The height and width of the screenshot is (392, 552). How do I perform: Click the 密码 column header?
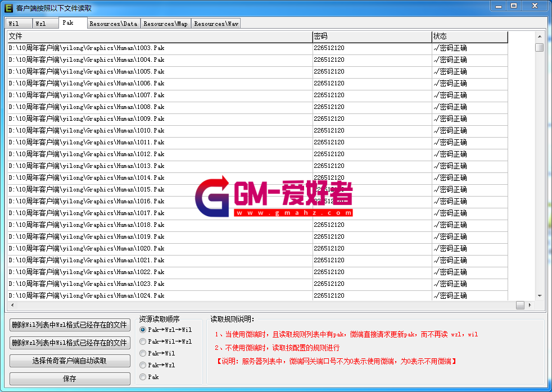coord(372,37)
